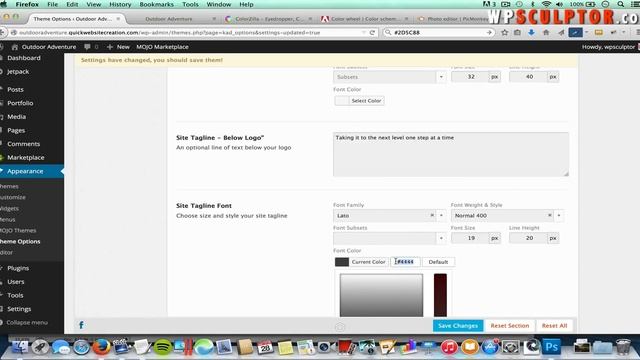Open the Bookmarks menu

click(156, 4)
